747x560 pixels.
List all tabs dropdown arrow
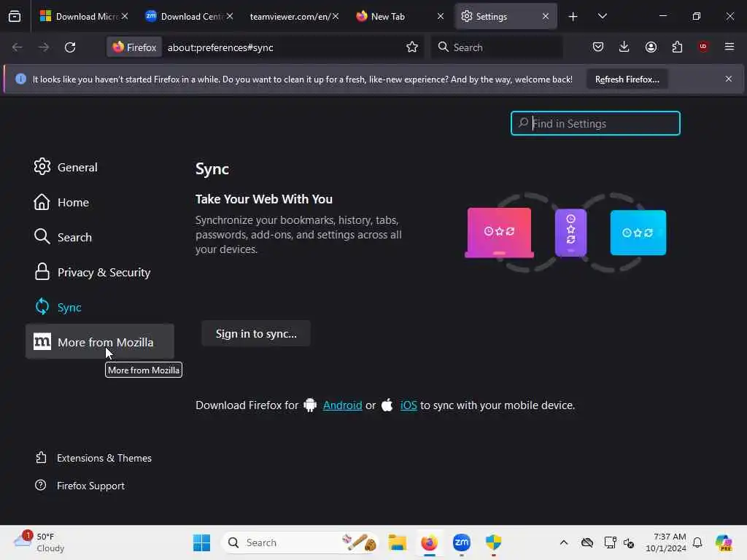pyautogui.click(x=602, y=16)
